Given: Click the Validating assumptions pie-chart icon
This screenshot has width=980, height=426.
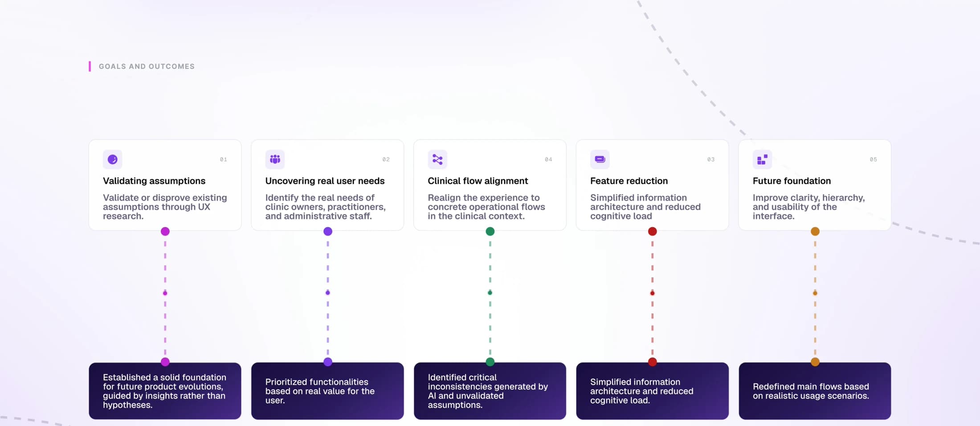Looking at the screenshot, I should [x=113, y=159].
